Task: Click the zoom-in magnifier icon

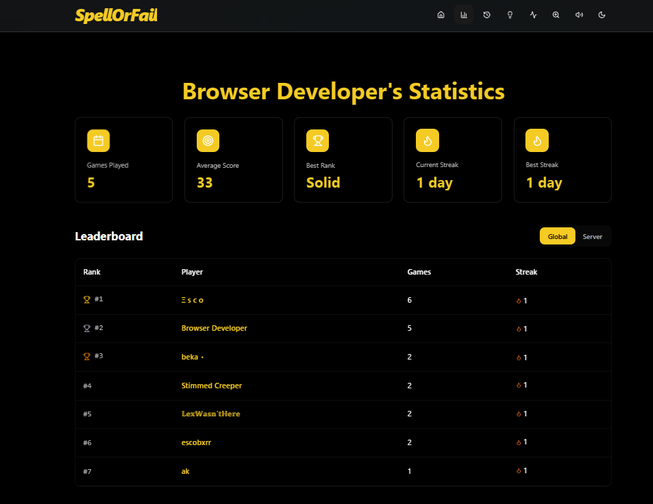Action: (556, 15)
